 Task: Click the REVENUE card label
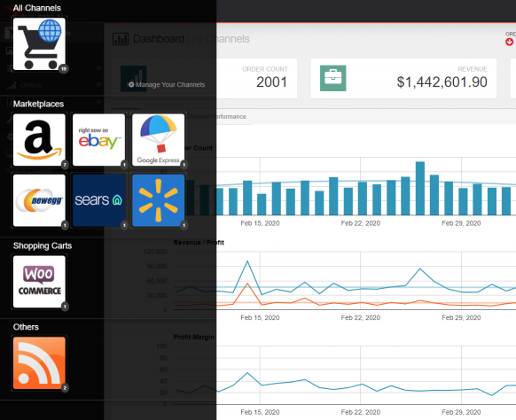tap(473, 69)
